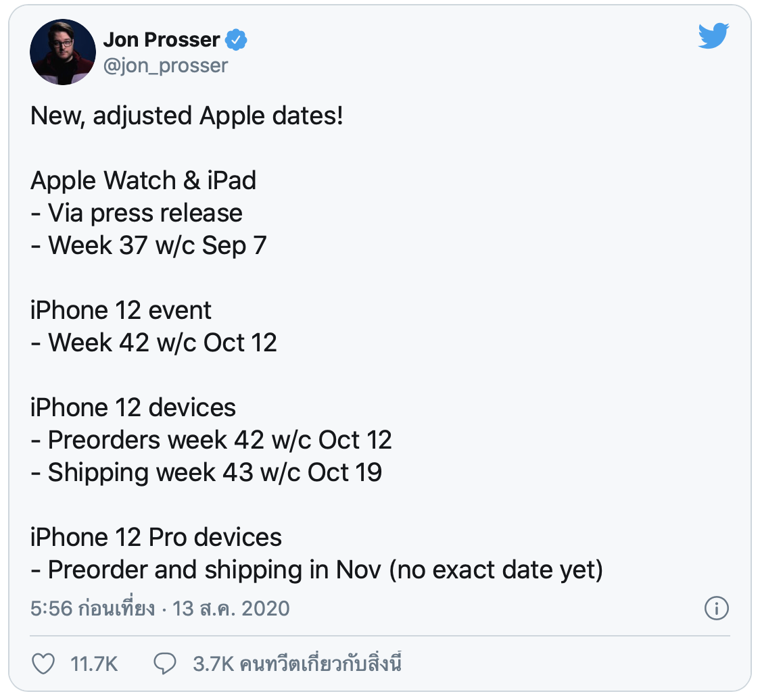Click the 'Shipping week 43' line
Image resolution: width=760 pixels, height=700 pixels.
coord(206,472)
